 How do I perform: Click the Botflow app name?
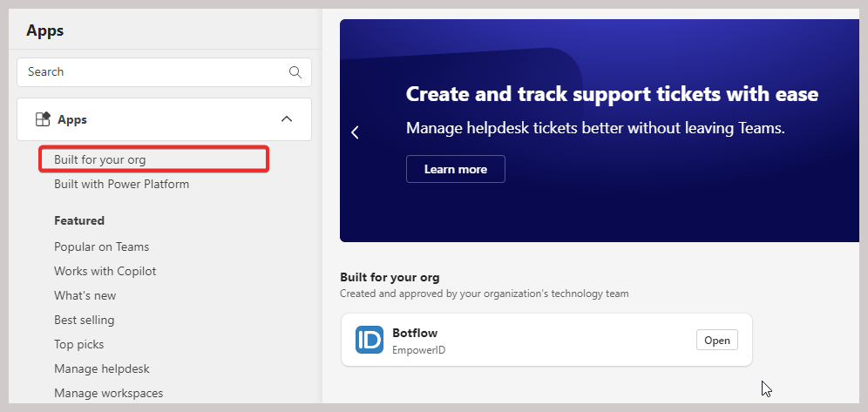point(415,333)
